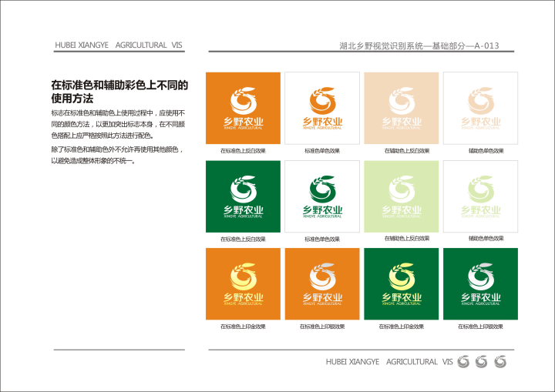
Task: Select the silver-print logo on the green tile
Action: point(480,283)
